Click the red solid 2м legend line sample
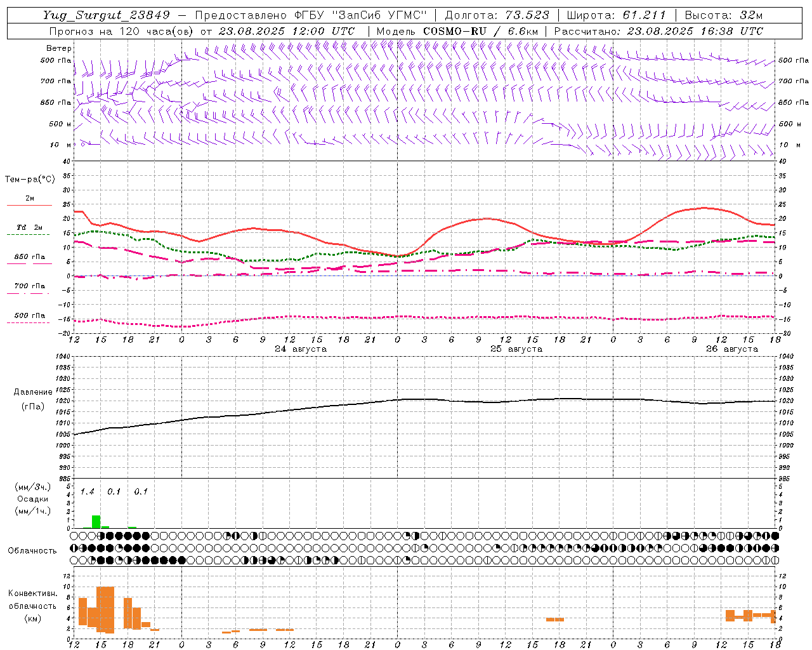Viewport: 812px width, 650px height. [29, 206]
